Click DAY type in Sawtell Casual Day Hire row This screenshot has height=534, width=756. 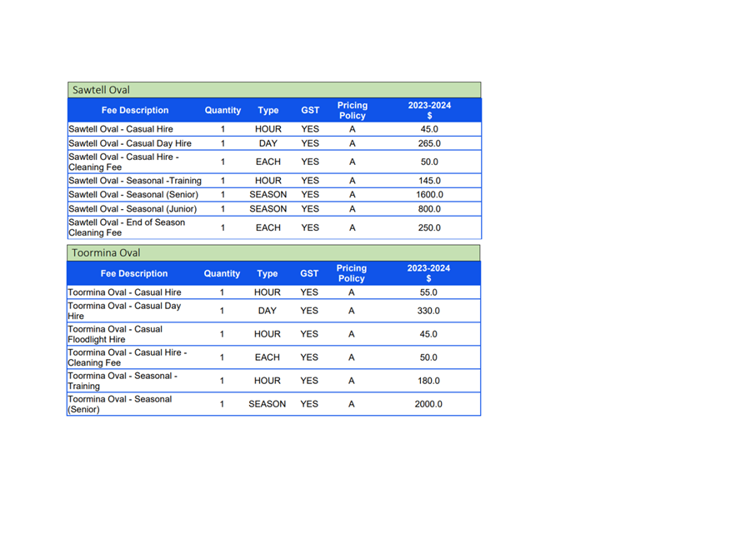[x=268, y=143]
